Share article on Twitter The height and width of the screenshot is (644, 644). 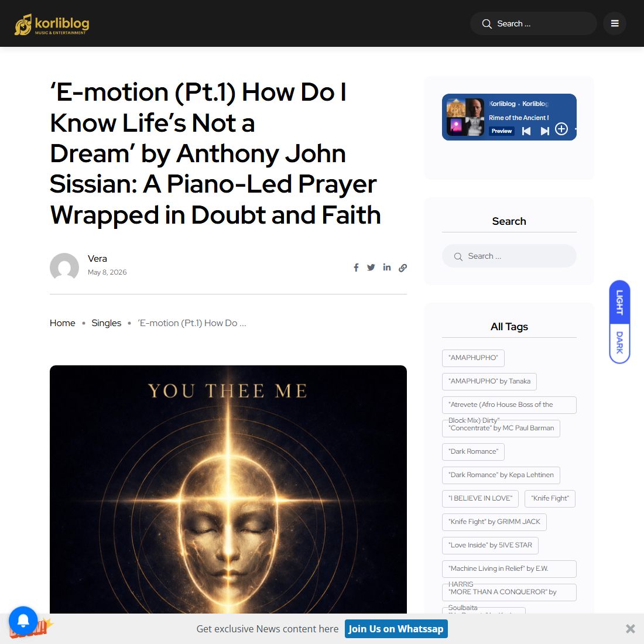371,268
